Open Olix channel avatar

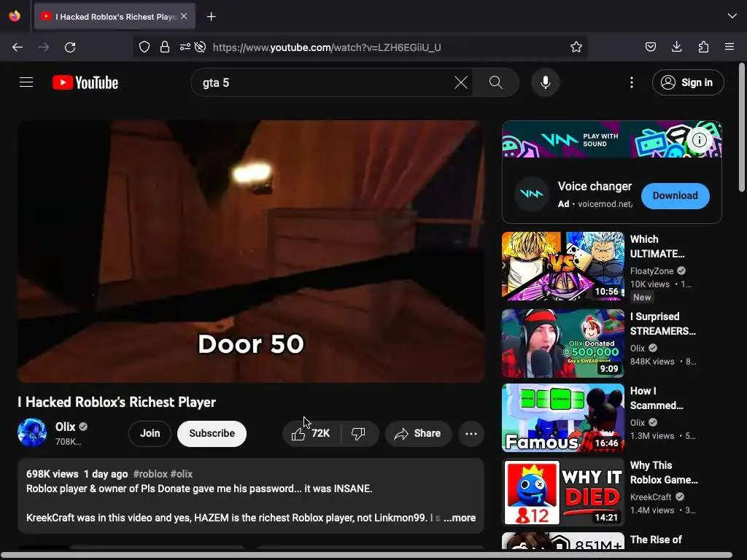point(32,432)
